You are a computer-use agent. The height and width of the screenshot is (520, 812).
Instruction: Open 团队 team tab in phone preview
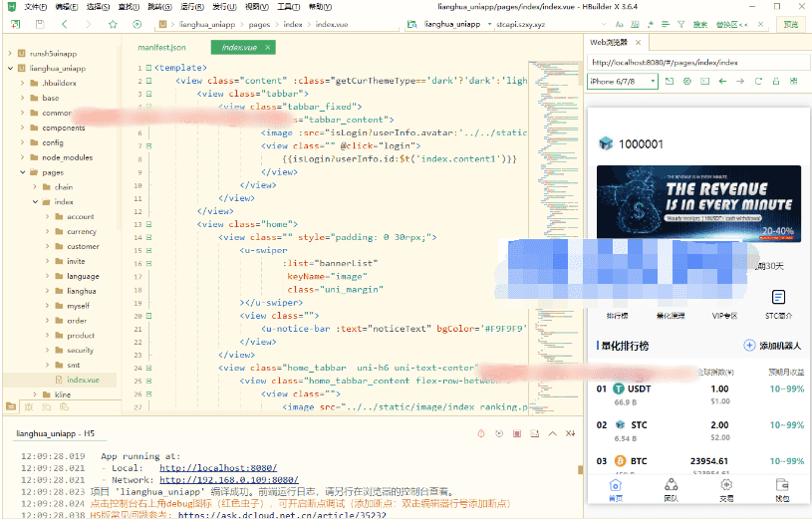[672, 490]
